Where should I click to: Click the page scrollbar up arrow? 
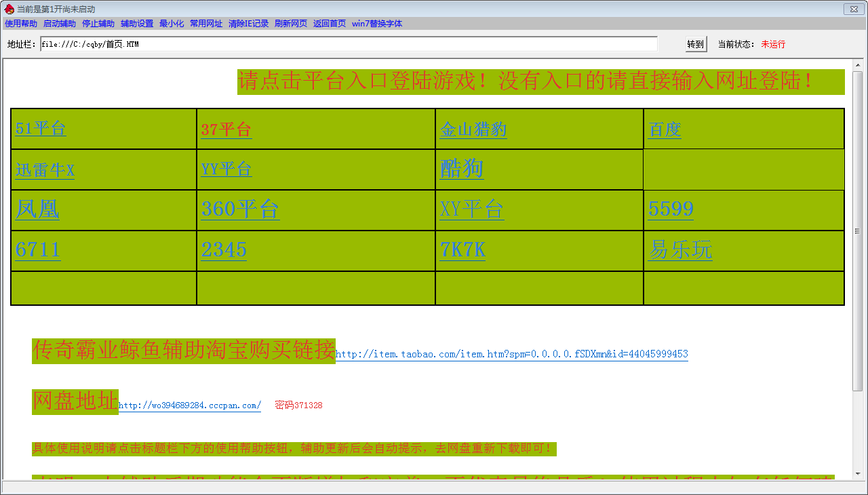pyautogui.click(x=857, y=66)
